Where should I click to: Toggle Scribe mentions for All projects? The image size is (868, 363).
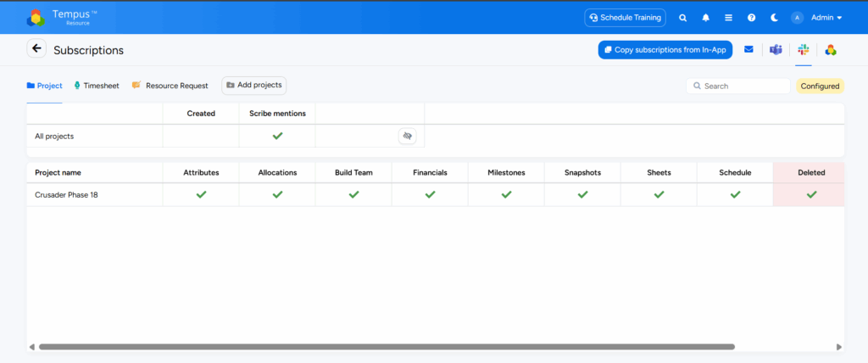277,136
